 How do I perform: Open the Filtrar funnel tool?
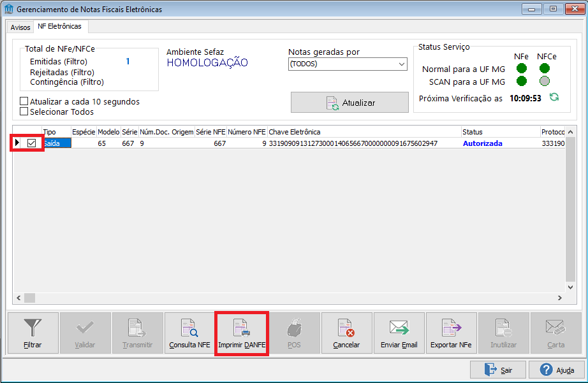(33, 333)
